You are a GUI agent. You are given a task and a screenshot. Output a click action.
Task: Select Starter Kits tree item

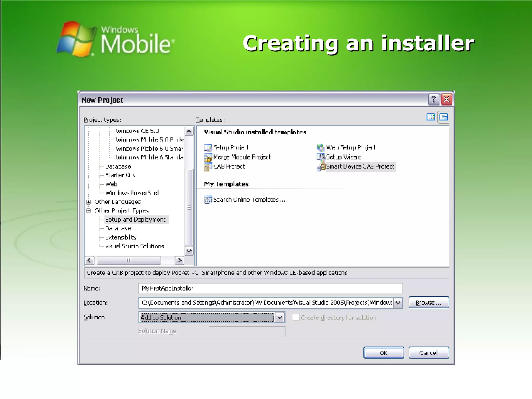point(120,175)
